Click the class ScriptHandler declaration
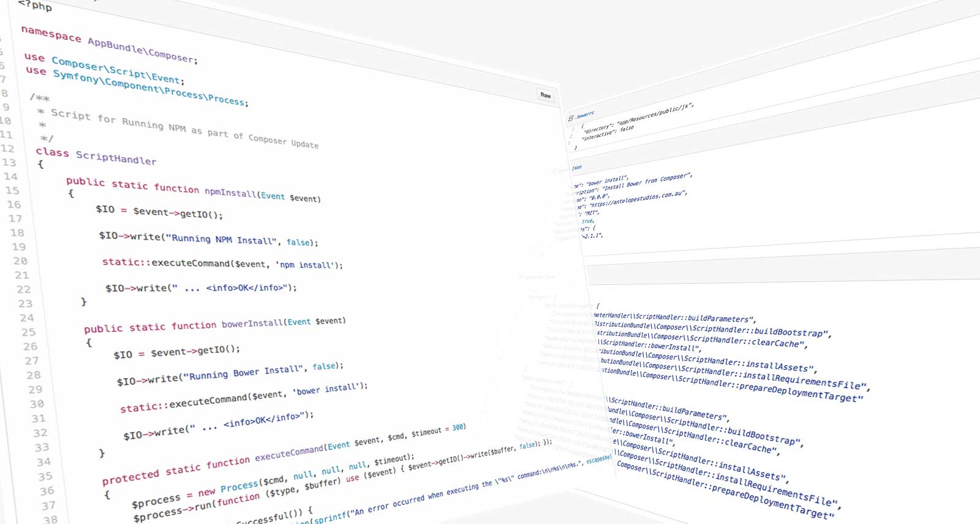This screenshot has width=980, height=524. tap(96, 156)
